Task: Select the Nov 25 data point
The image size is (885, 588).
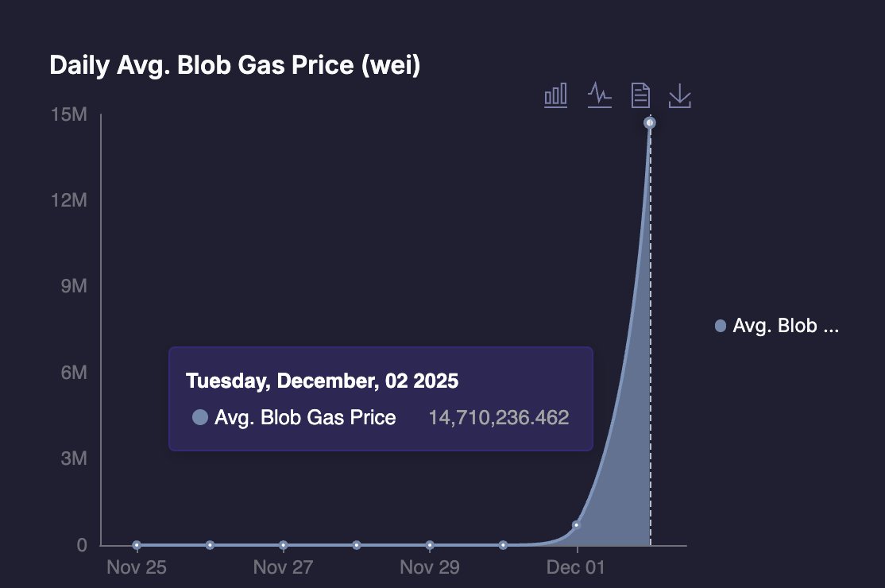Action: pos(137,545)
